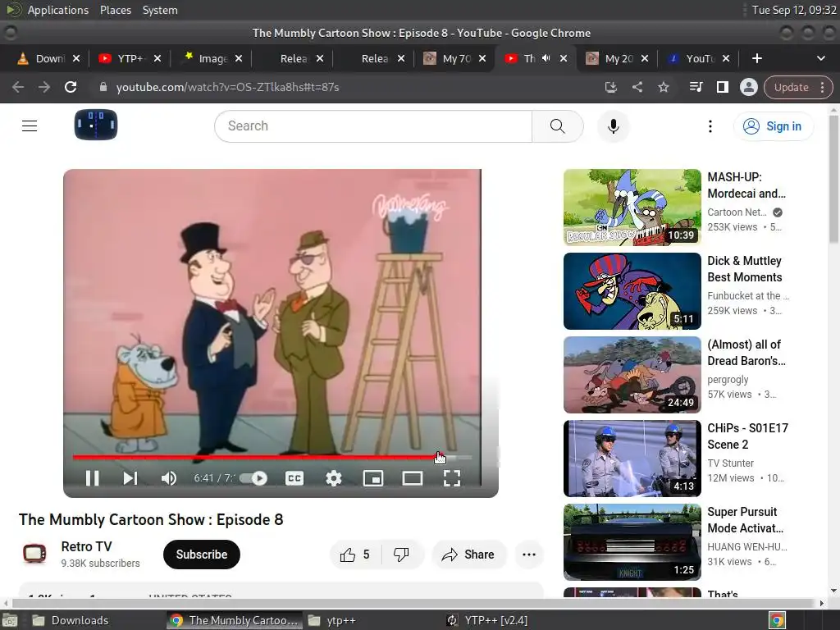Viewport: 840px width, 630px height.
Task: Close the YouTu tab
Action: 726,58
